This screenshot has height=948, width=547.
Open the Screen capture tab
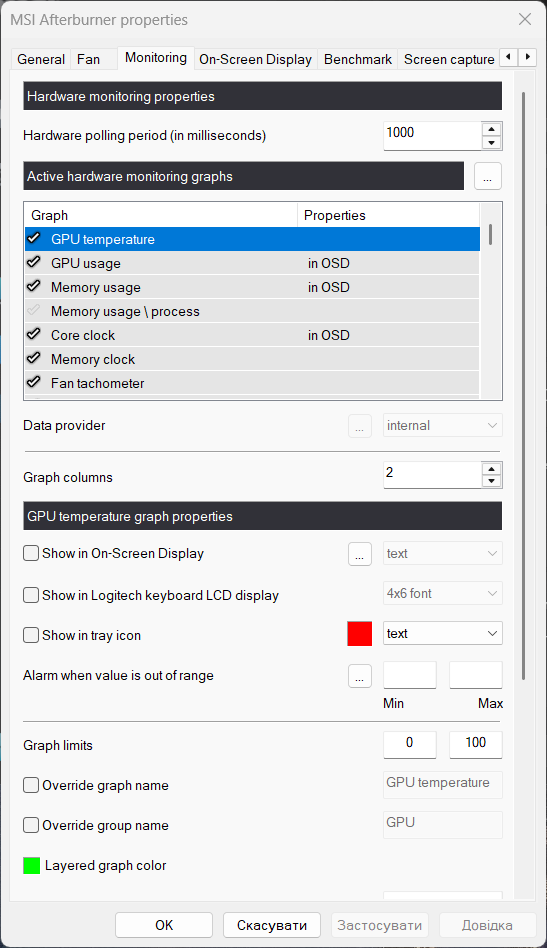coord(449,59)
